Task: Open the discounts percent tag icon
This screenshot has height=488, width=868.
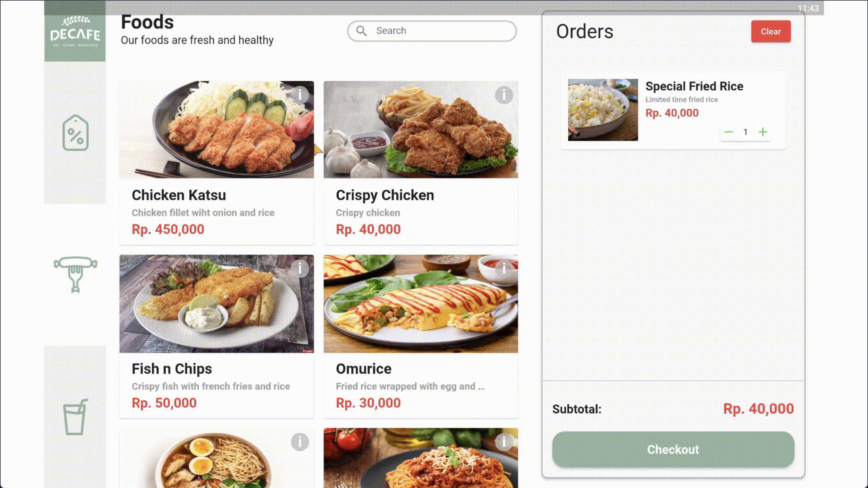Action: (x=75, y=132)
